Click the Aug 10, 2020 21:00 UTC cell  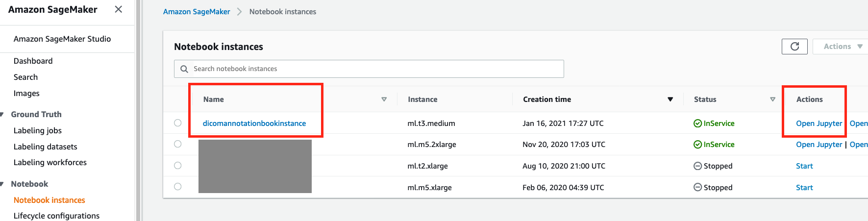564,166
